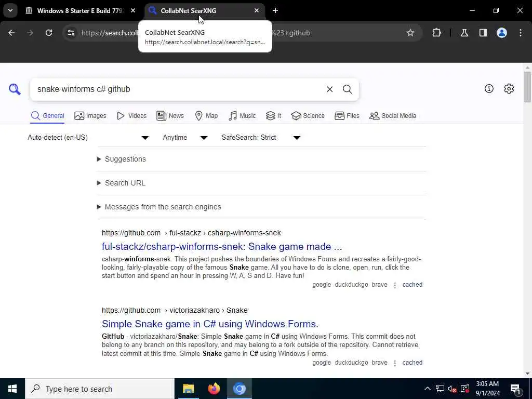
Task: Click the page vertical scrollbar thumb
Action: [527, 87]
